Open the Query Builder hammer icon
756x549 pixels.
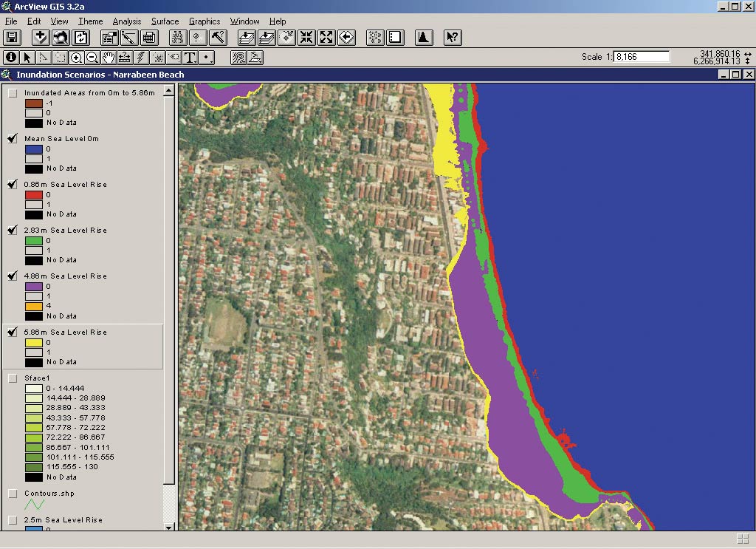[x=218, y=38]
